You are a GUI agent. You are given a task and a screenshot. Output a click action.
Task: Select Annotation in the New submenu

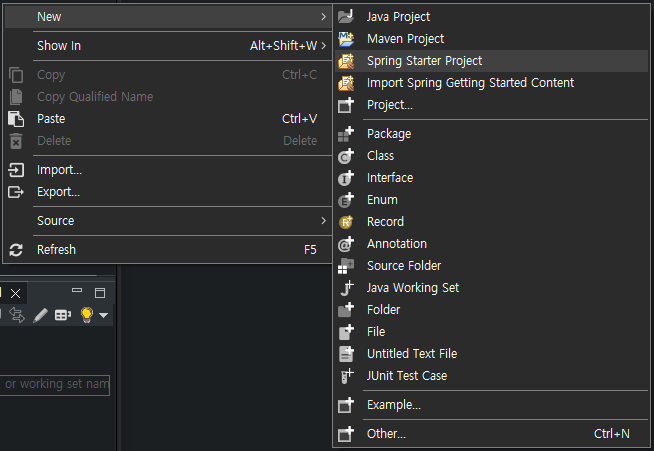(x=491, y=244)
